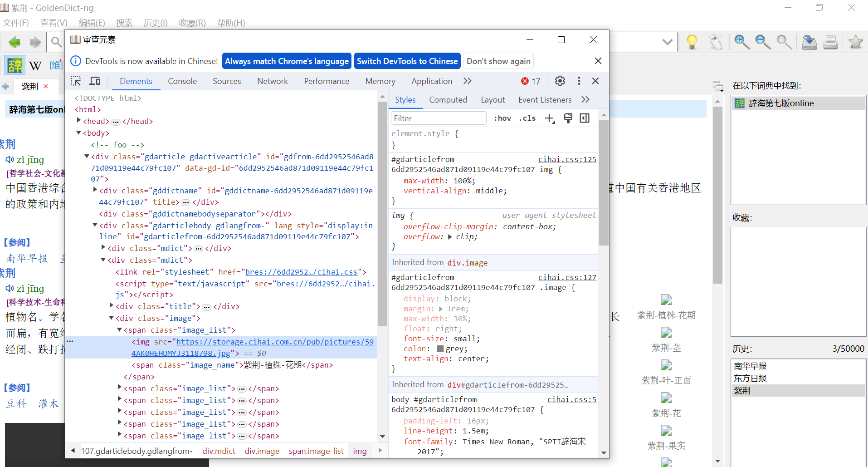Expand the head element node
The height and width of the screenshot is (467, 868).
pos(79,121)
